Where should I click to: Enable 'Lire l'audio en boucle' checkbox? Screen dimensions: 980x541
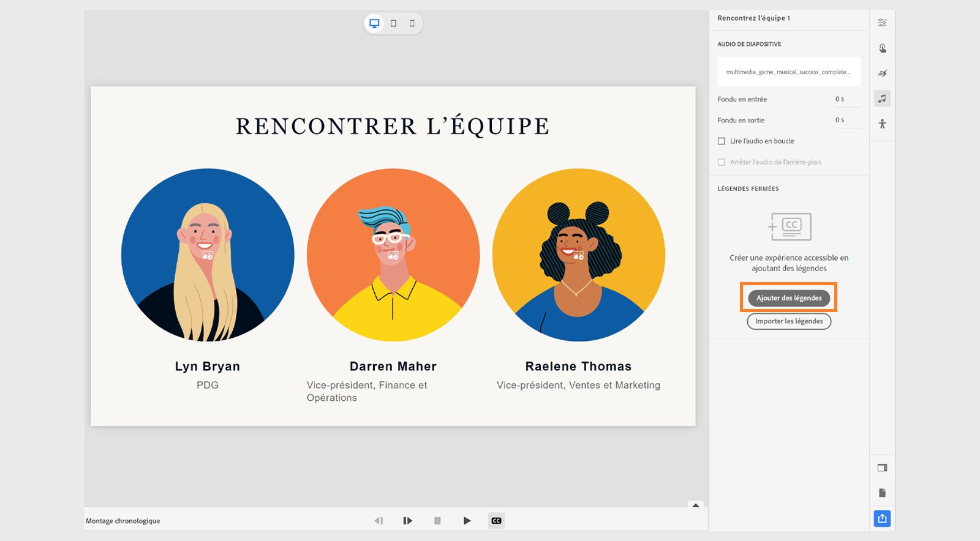click(x=722, y=141)
